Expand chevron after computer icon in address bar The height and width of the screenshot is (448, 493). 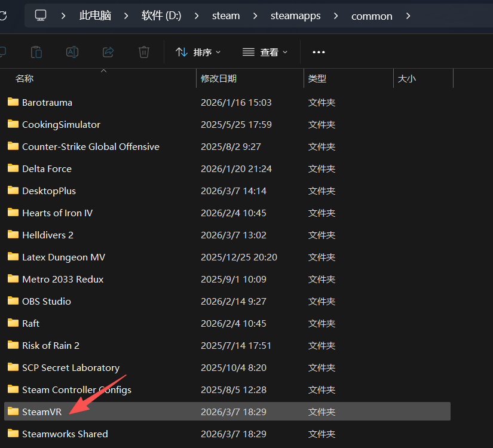coord(63,16)
